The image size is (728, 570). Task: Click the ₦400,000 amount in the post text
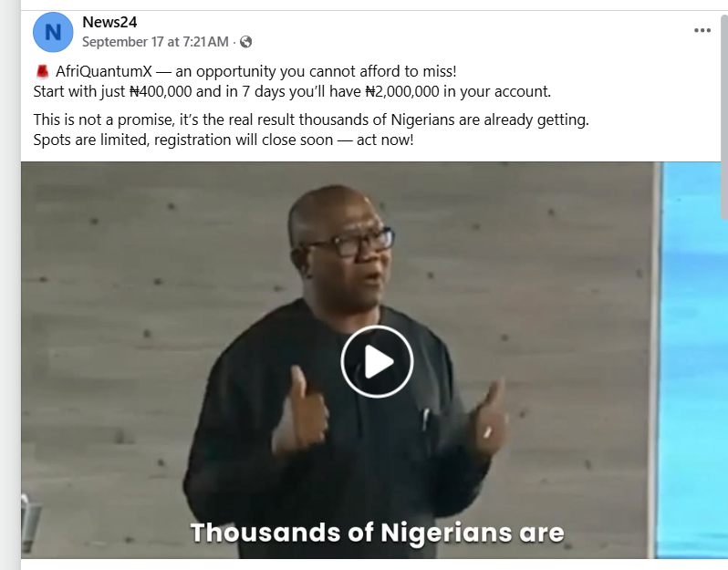click(161, 91)
